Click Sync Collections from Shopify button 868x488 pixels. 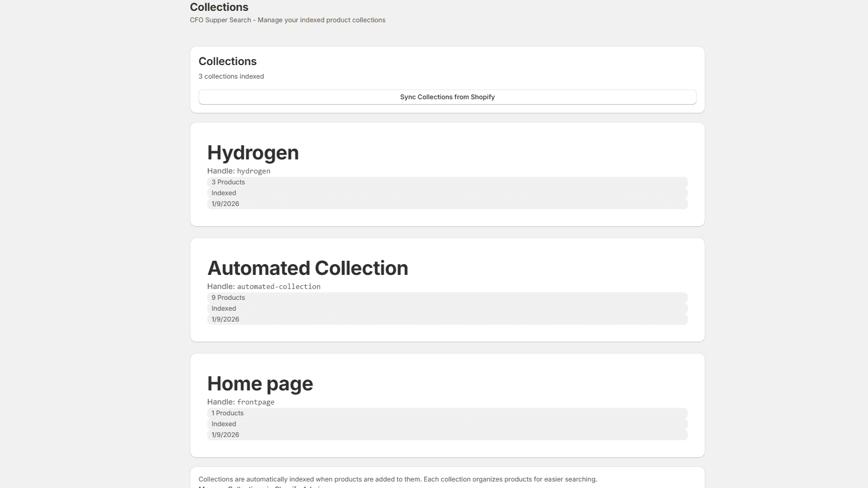click(447, 97)
